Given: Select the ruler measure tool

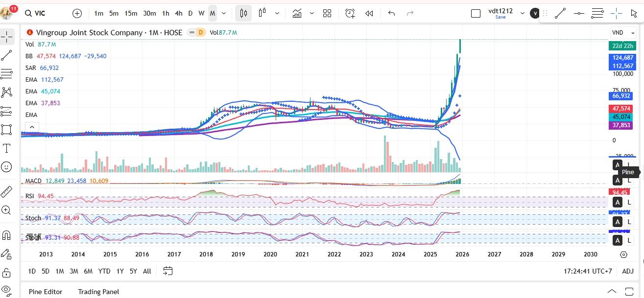Looking at the screenshot, I should pyautogui.click(x=7, y=191).
